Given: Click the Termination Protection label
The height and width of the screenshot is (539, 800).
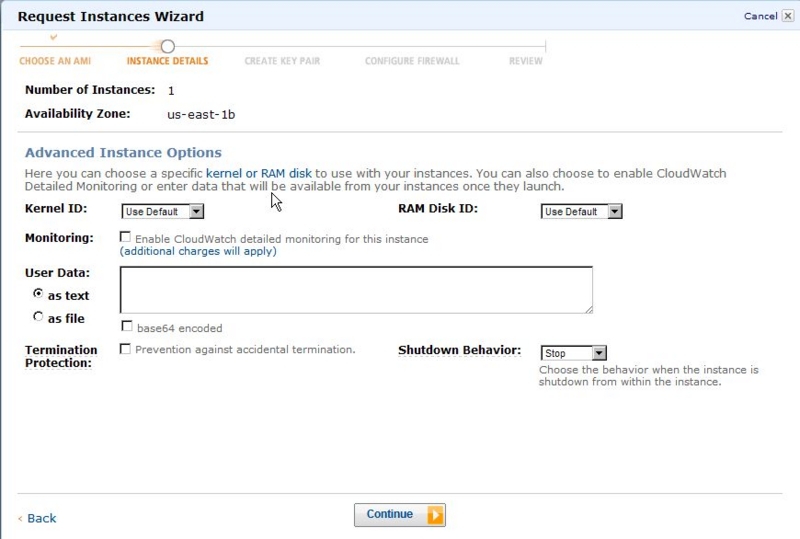Looking at the screenshot, I should point(61,356).
